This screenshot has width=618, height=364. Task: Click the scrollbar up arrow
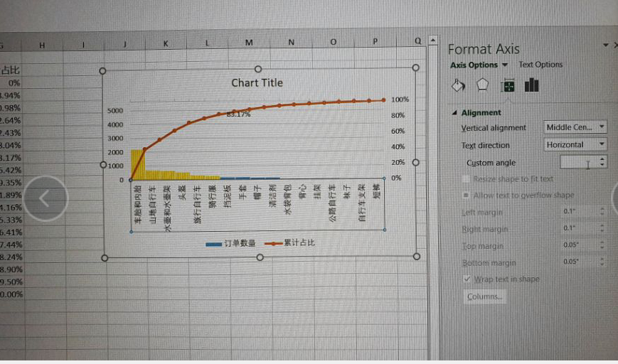[x=433, y=41]
